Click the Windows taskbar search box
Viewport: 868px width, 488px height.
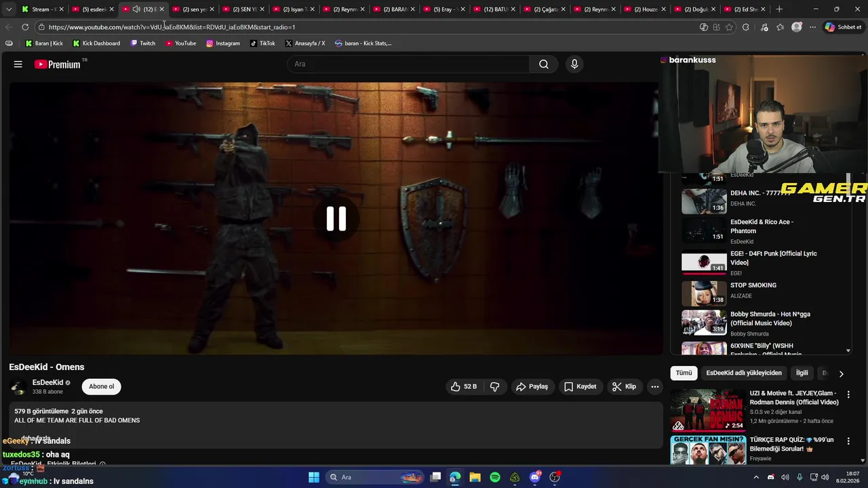375,477
